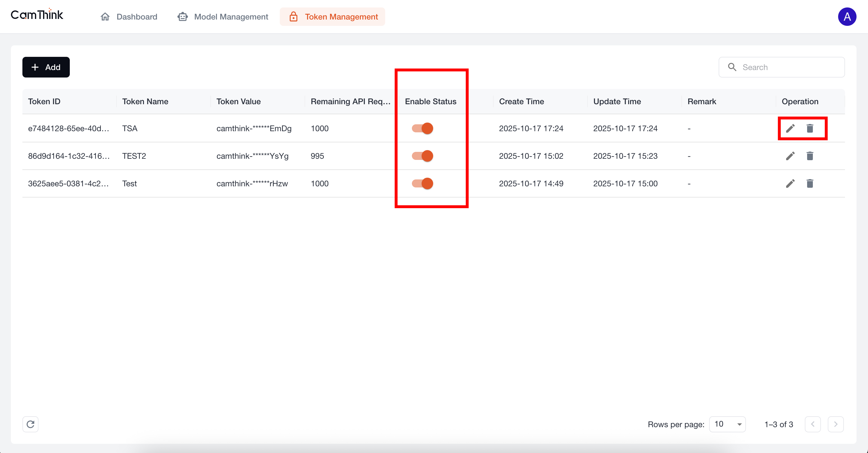Disable the TSA token switch

pyautogui.click(x=422, y=128)
